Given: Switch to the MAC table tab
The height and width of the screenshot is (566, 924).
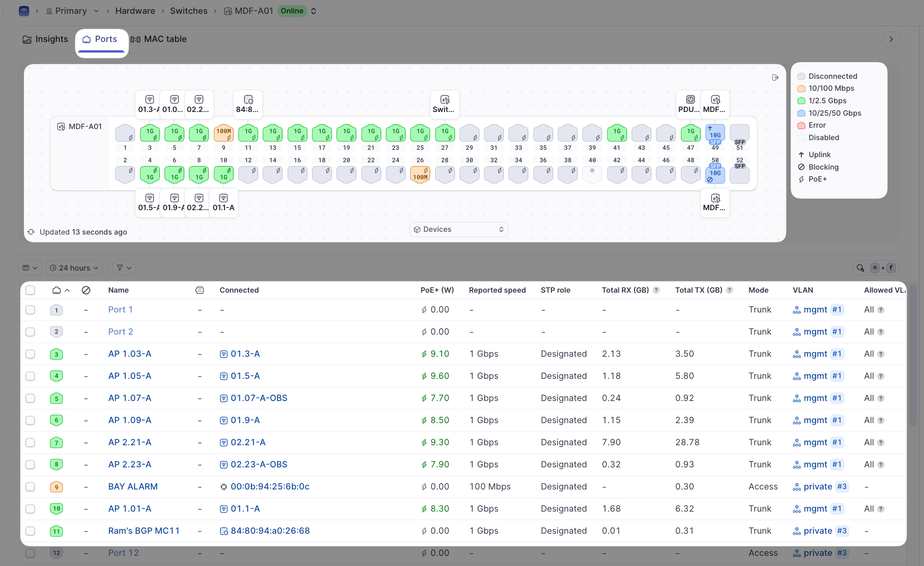Looking at the screenshot, I should pyautogui.click(x=159, y=39).
